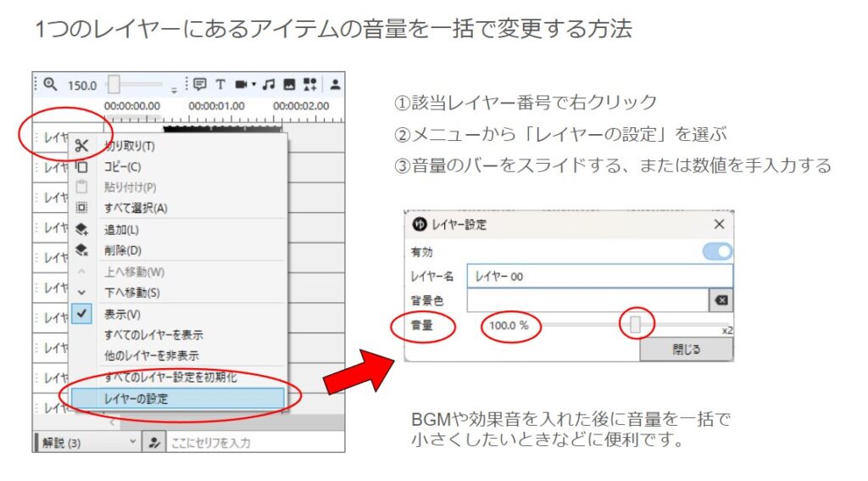The width and height of the screenshot is (868, 481).
Task: Click the video camera item icon
Action: pyautogui.click(x=241, y=84)
